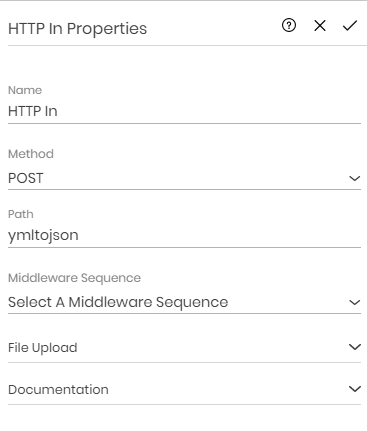Viewport: 367px width, 431px height.
Task: Open the help question mark icon
Action: [289, 25]
